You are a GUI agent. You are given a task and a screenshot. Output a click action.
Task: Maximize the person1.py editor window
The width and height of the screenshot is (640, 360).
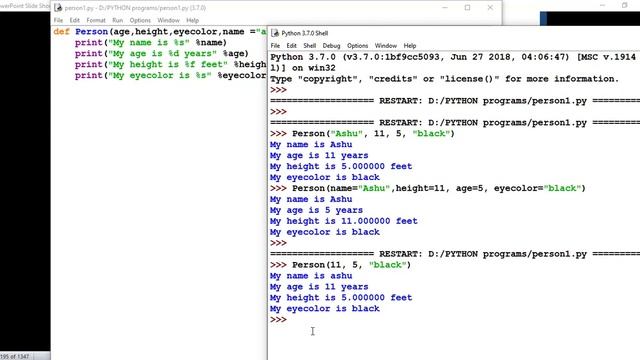pos(467,8)
